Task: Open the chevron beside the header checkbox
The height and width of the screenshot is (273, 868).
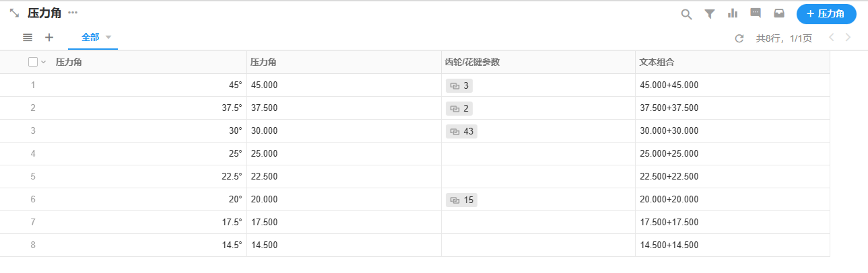Action: tap(44, 62)
